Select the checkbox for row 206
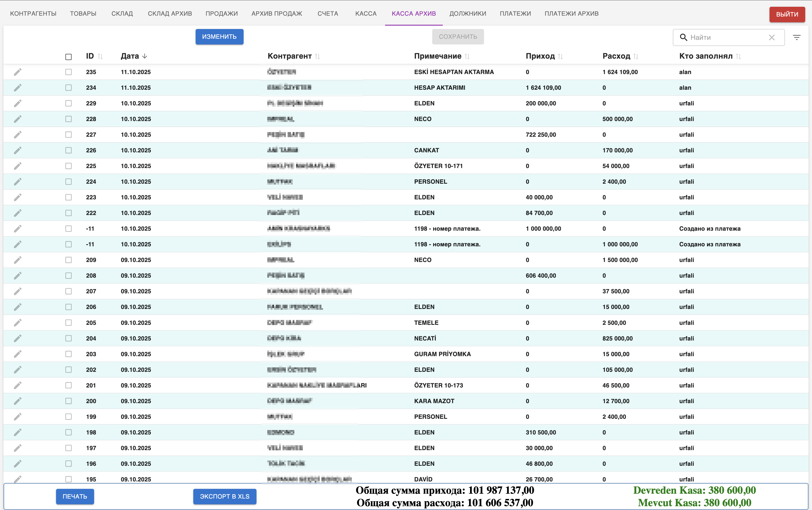This screenshot has height=510, width=812. (69, 307)
